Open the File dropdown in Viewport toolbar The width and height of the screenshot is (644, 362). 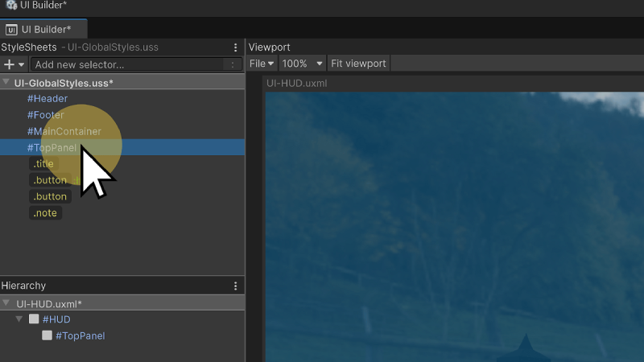tap(262, 64)
